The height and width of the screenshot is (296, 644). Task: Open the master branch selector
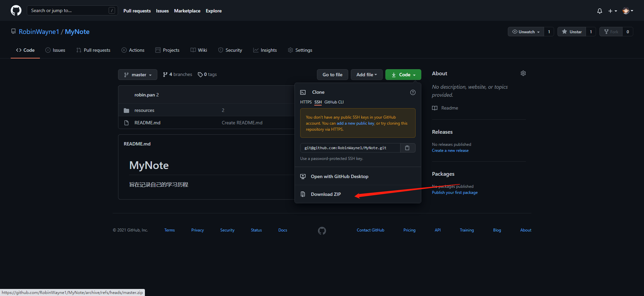(x=138, y=75)
